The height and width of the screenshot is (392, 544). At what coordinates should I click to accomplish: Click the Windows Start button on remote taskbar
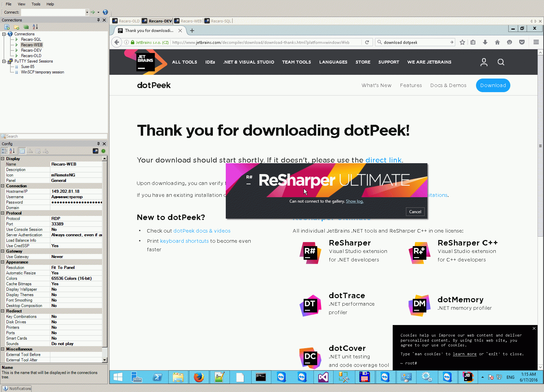(118, 377)
